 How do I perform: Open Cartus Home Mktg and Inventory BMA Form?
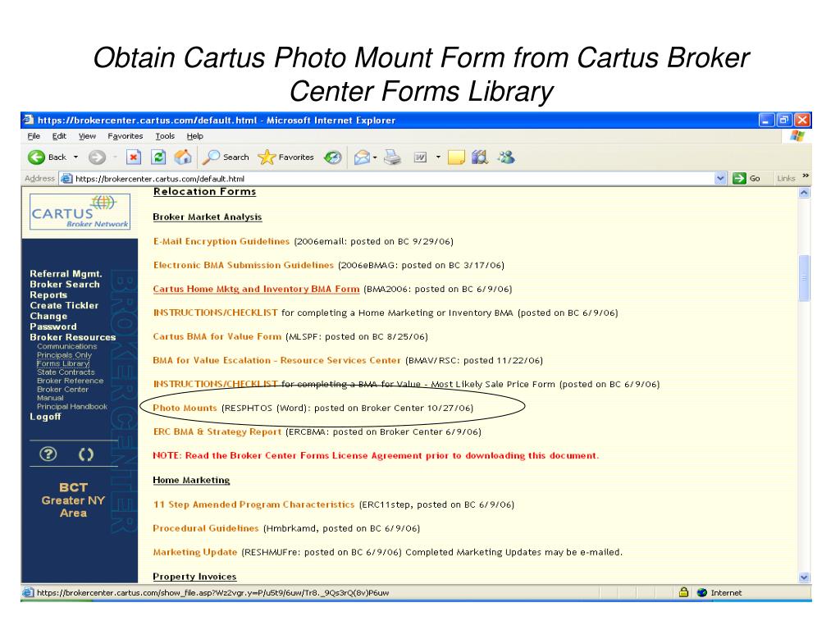pyautogui.click(x=256, y=289)
